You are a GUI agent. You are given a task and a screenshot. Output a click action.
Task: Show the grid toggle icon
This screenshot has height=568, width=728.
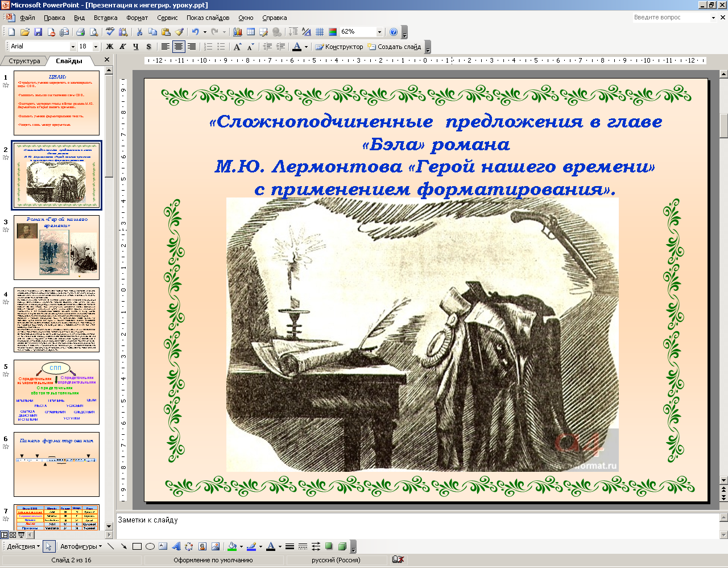coord(320,32)
